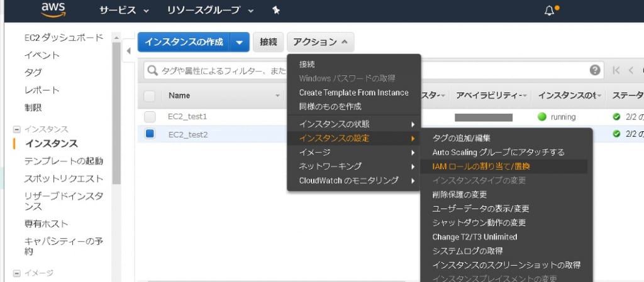Click the pin shortcut icon in header

(276, 11)
